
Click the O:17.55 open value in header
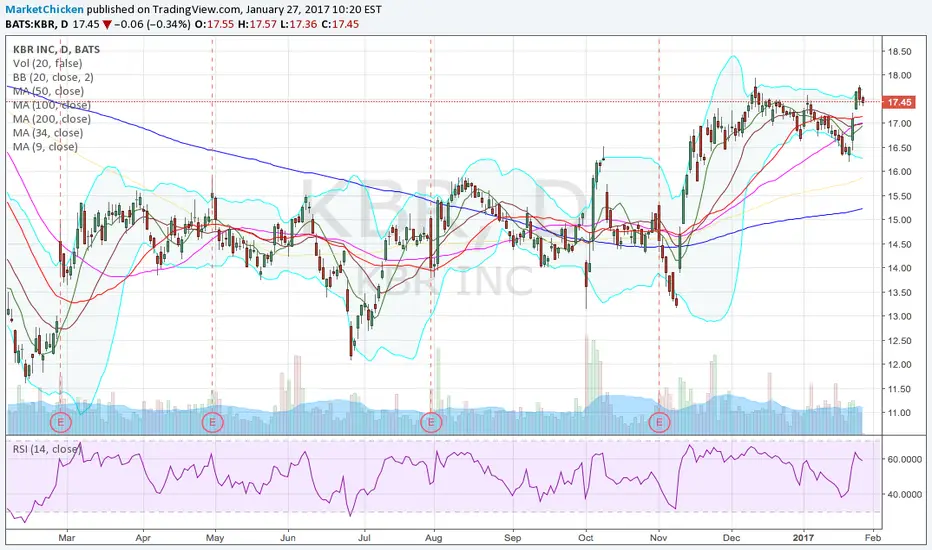pyautogui.click(x=215, y=24)
